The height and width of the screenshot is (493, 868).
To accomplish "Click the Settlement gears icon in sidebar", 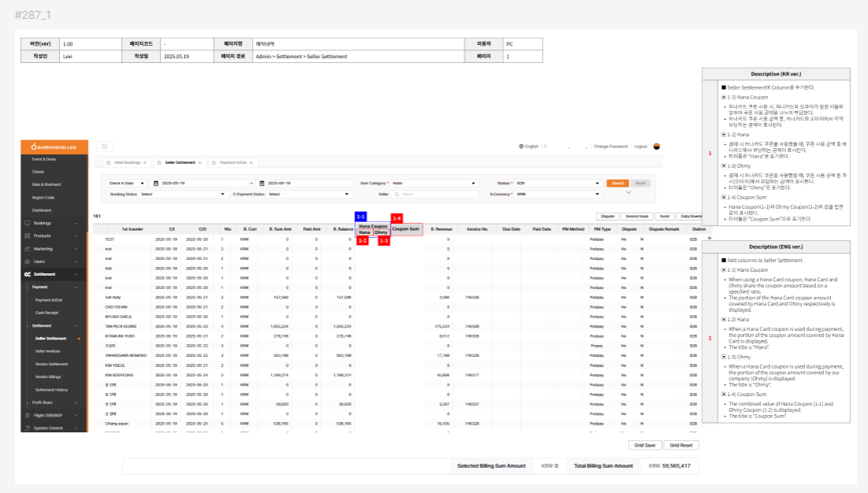I will click(x=28, y=274).
